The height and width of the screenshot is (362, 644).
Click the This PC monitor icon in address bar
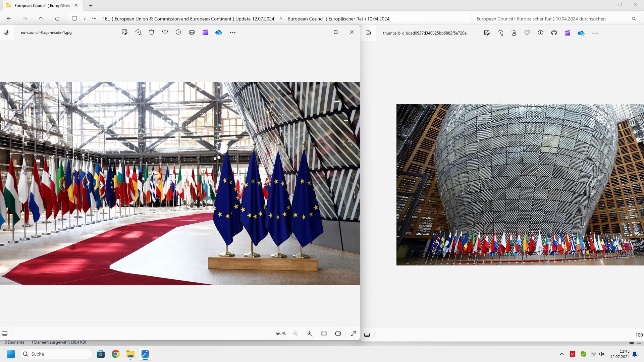pyautogui.click(x=74, y=19)
